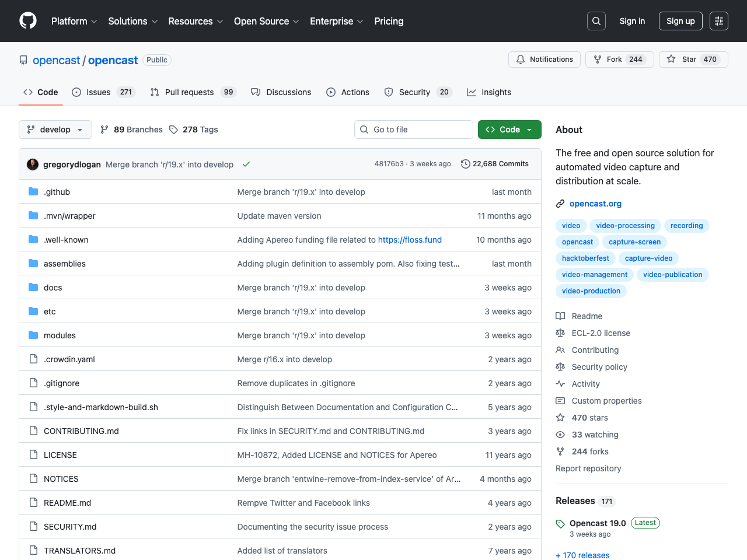Star the opencast repository

693,60
